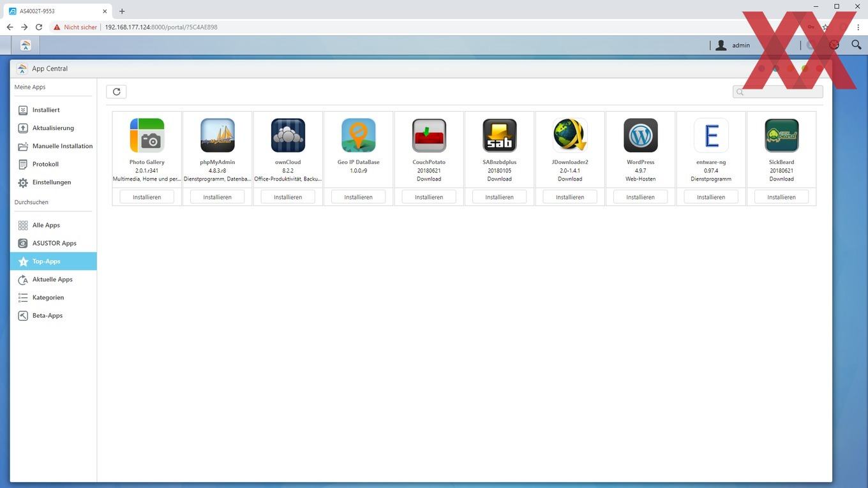This screenshot has height=488, width=868.
Task: Open the WordPress app icon
Action: (641, 135)
